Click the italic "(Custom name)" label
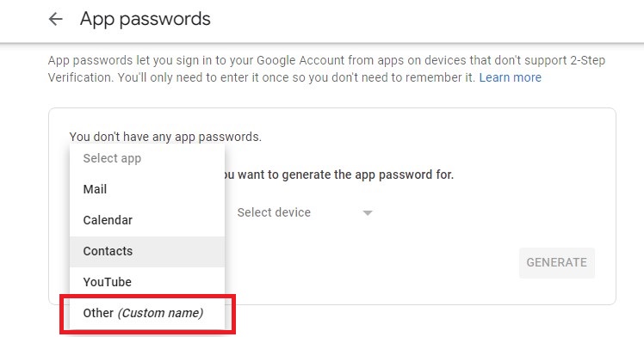This screenshot has width=644, height=337. [x=160, y=313]
